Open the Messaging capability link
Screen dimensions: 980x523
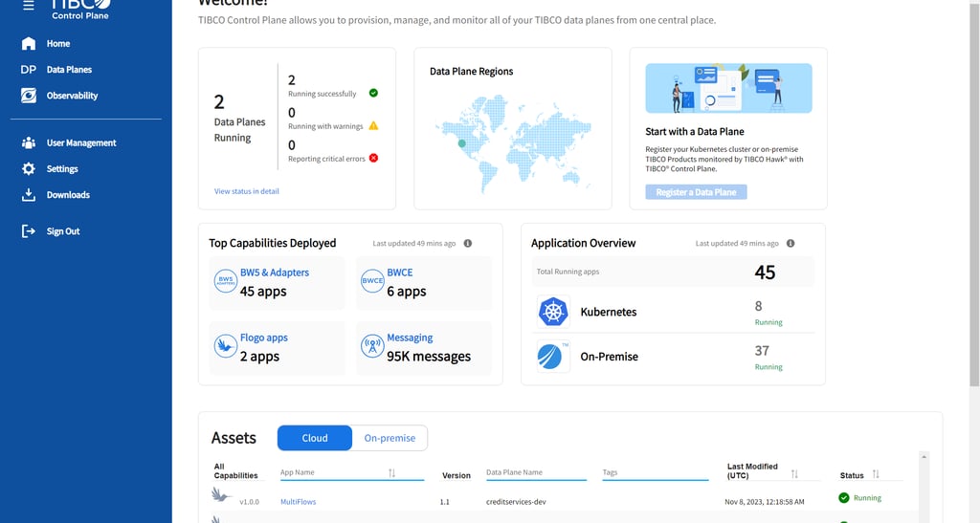410,338
